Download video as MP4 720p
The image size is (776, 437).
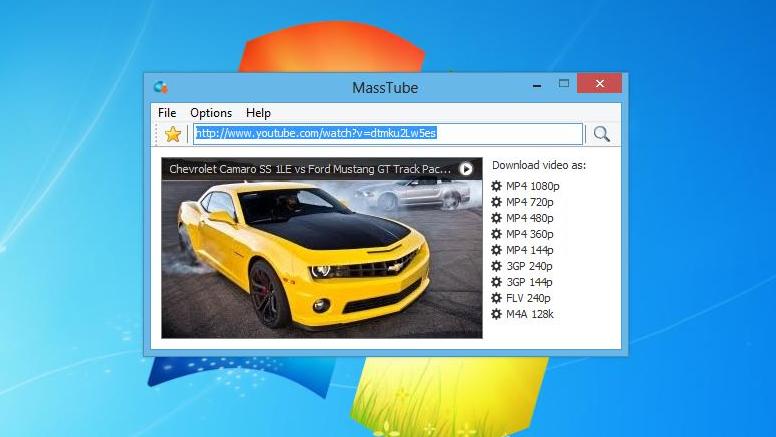[530, 202]
